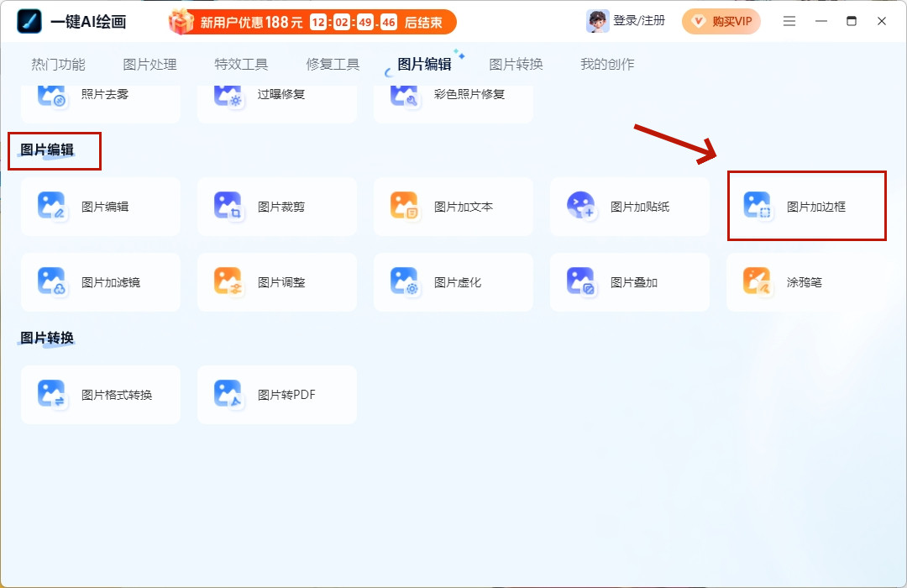Click the 图片转PDF label text
This screenshot has width=907, height=588.
tap(286, 395)
